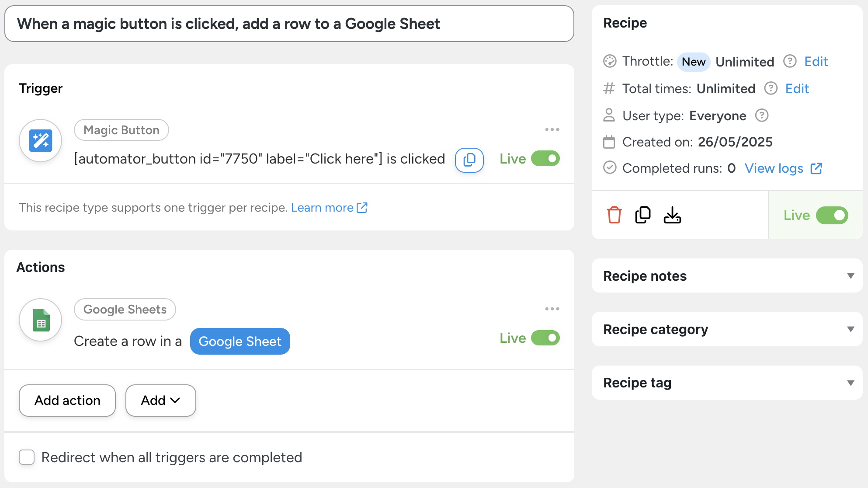The height and width of the screenshot is (488, 868).
Task: Copy the automator_button shortcode
Action: click(x=469, y=160)
